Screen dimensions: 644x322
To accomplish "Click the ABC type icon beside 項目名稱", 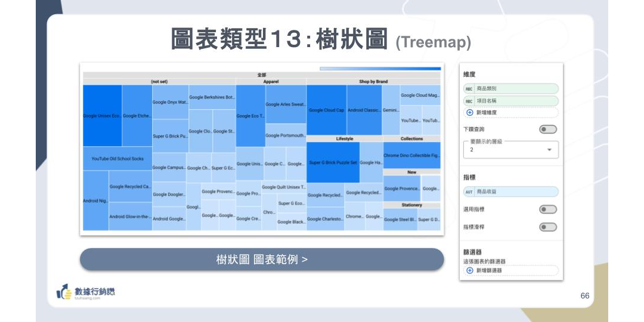I will [469, 101].
